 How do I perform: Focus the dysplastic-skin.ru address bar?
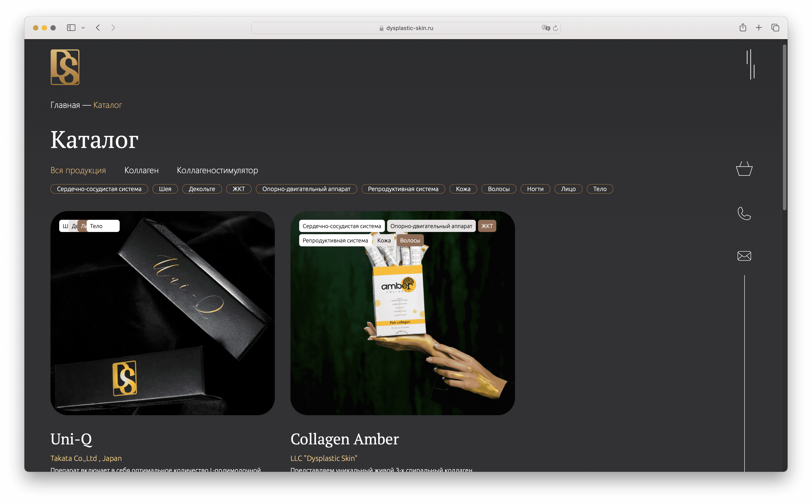(406, 28)
